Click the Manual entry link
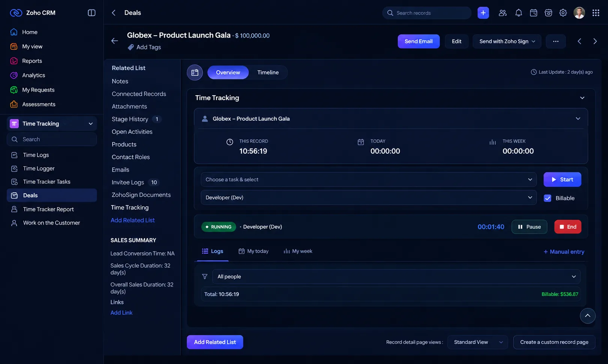The image size is (608, 364). click(x=564, y=252)
